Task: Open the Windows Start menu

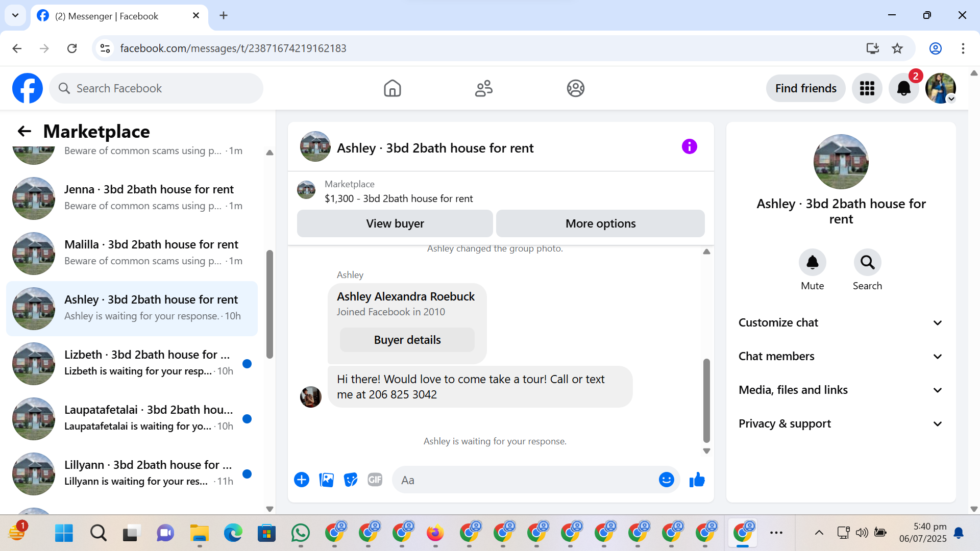Action: point(64,533)
